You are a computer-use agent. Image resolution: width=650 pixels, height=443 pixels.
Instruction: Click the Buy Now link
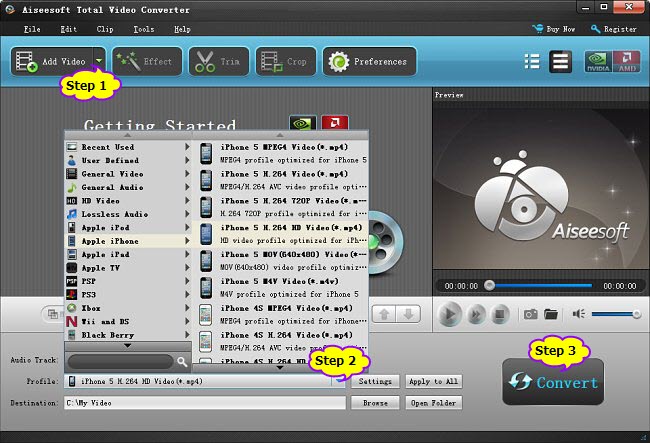pyautogui.click(x=554, y=29)
